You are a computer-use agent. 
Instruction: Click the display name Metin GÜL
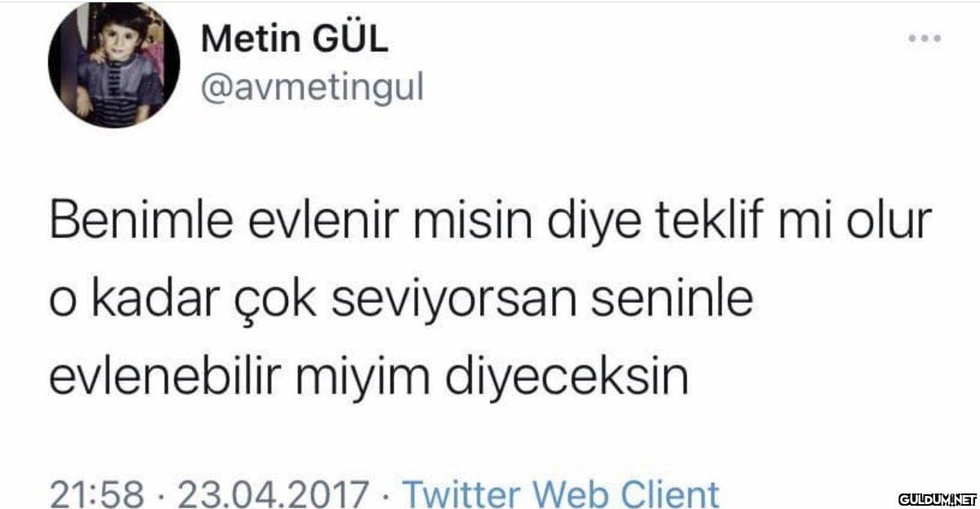295,40
